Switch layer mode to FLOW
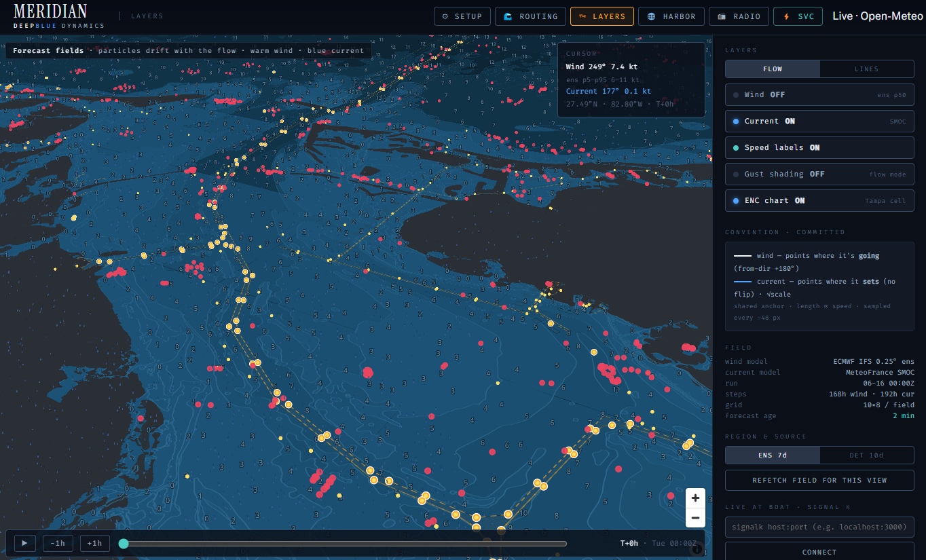This screenshot has width=926, height=560. pos(773,69)
